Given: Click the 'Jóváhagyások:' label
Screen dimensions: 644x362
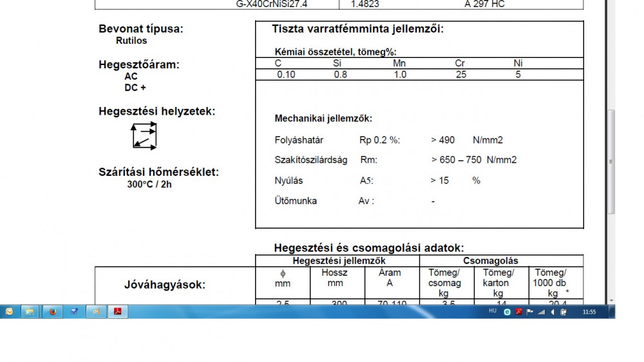Looking at the screenshot, I should tap(165, 285).
